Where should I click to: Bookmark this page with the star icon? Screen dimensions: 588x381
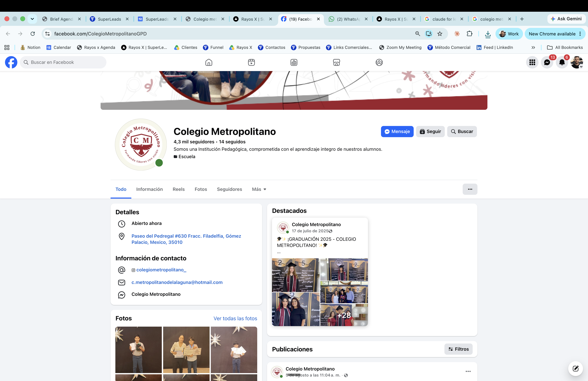pyautogui.click(x=440, y=34)
